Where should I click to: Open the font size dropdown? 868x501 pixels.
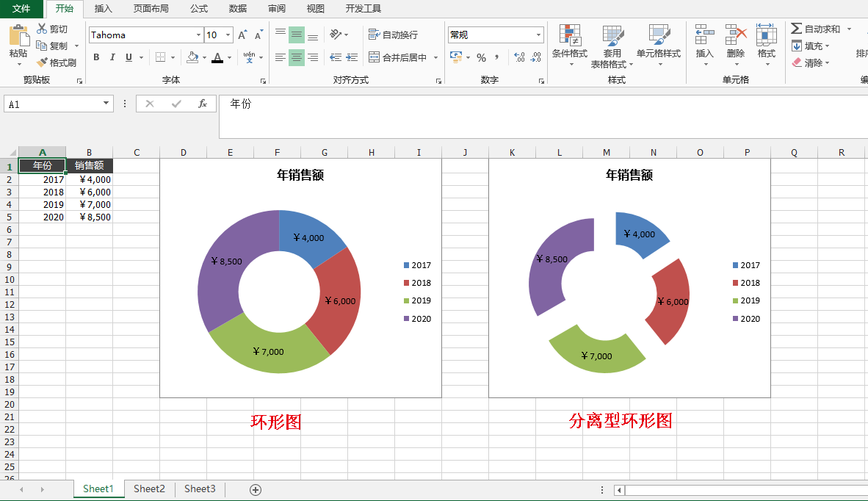pos(228,35)
